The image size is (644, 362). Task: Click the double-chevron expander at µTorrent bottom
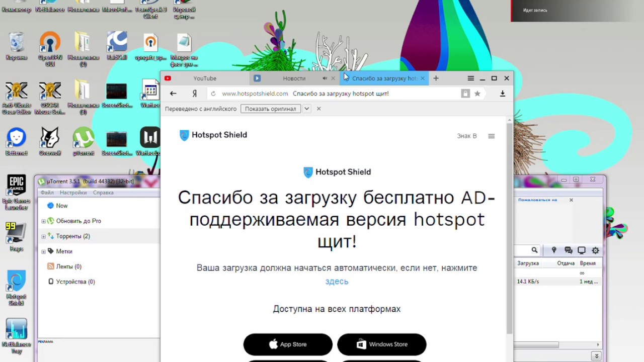tap(596, 356)
